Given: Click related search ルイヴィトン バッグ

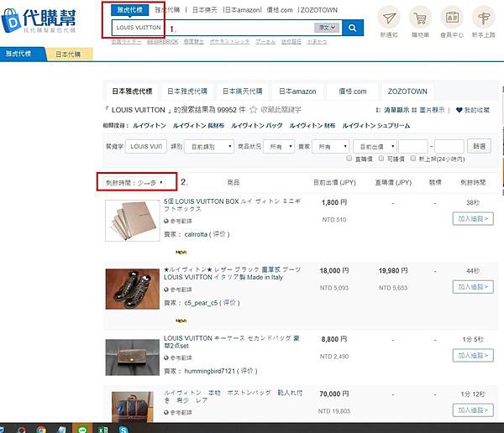Looking at the screenshot, I should click(256, 125).
